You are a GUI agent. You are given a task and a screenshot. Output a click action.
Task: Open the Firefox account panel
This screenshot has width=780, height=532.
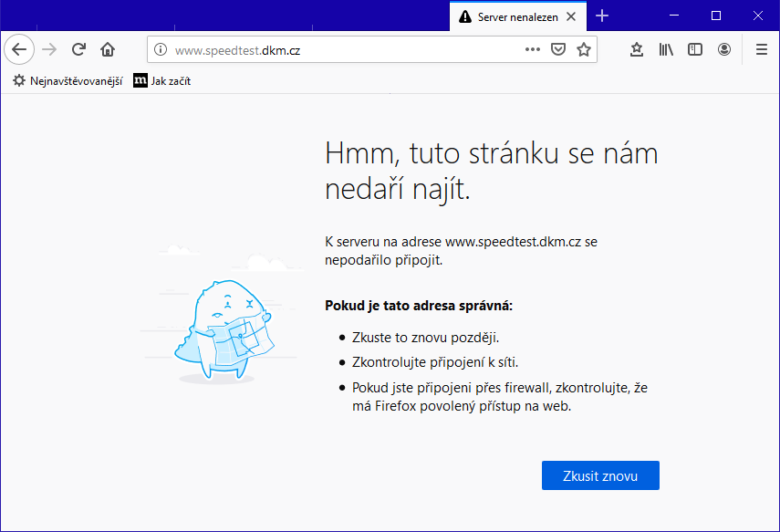tap(724, 50)
